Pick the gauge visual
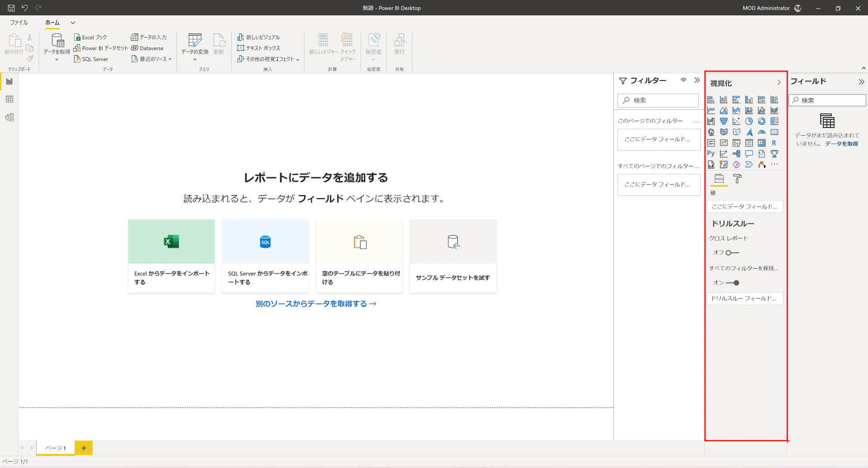Screen dimensions: 868x468 point(762,132)
